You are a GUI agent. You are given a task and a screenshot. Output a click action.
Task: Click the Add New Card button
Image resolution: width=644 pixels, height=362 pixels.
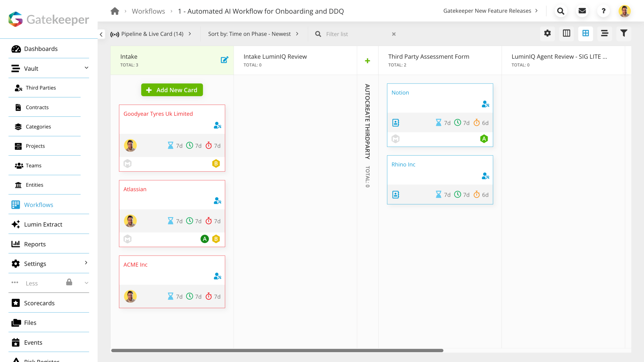[172, 90]
